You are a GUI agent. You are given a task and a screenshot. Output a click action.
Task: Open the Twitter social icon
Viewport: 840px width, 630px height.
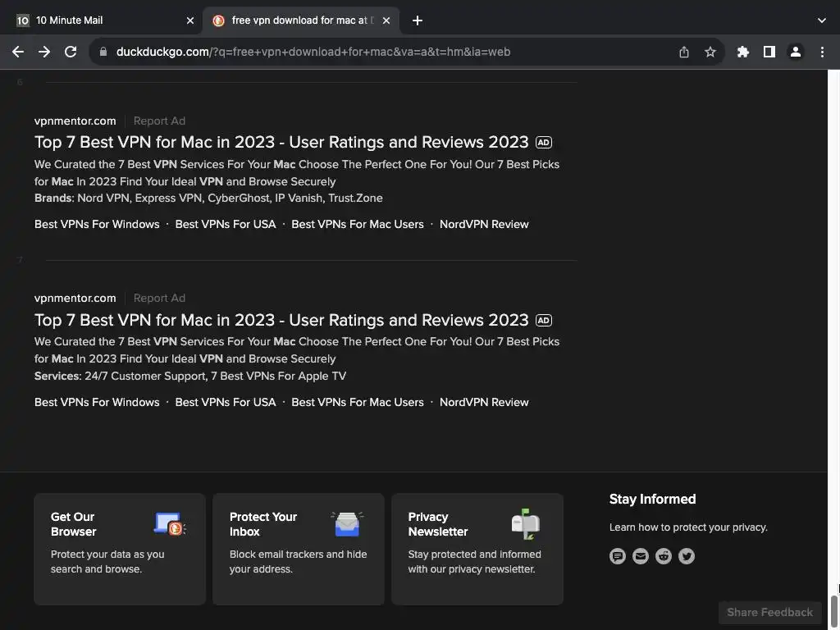687,556
